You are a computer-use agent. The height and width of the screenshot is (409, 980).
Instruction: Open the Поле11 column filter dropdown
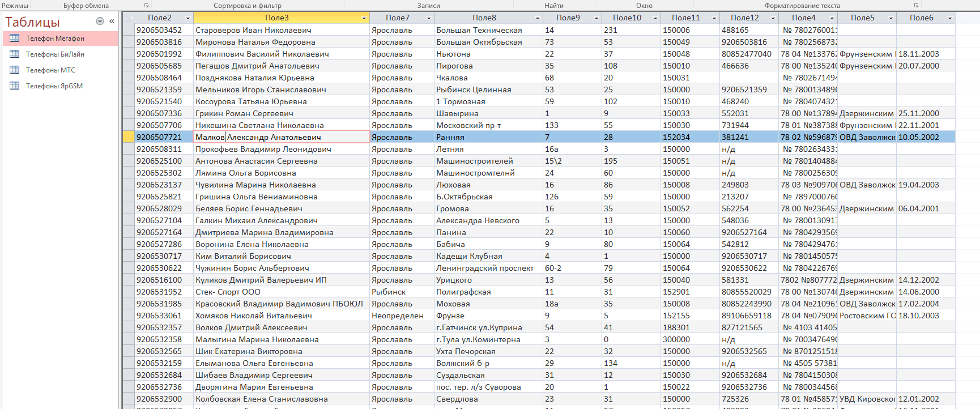(x=714, y=18)
